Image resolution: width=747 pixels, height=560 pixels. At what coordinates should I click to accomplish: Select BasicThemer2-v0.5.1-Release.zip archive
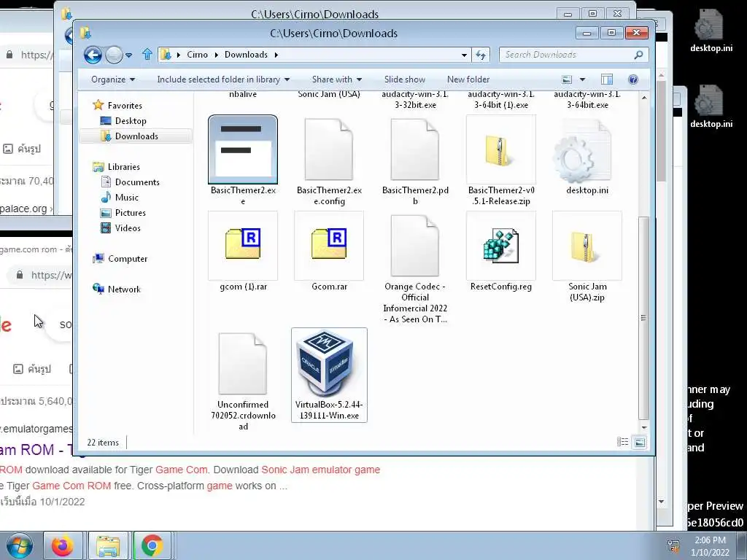tap(501, 160)
